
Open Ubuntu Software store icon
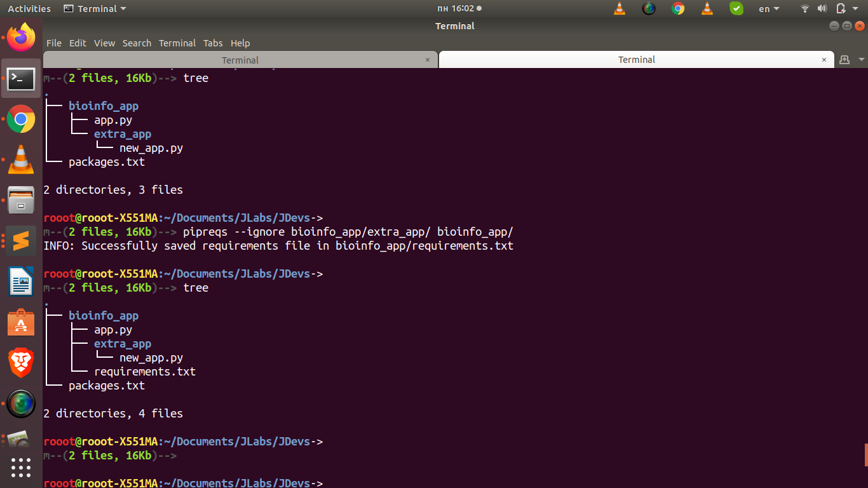[x=21, y=323]
